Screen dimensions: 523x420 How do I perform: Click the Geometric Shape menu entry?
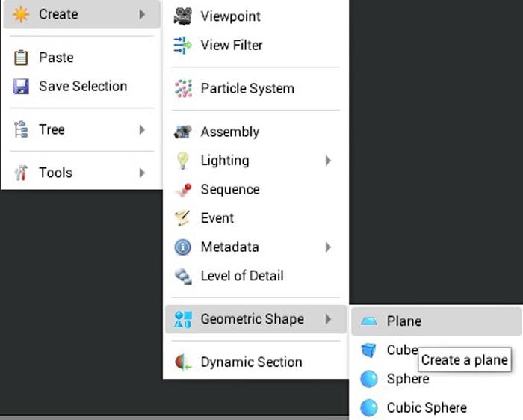[256, 319]
